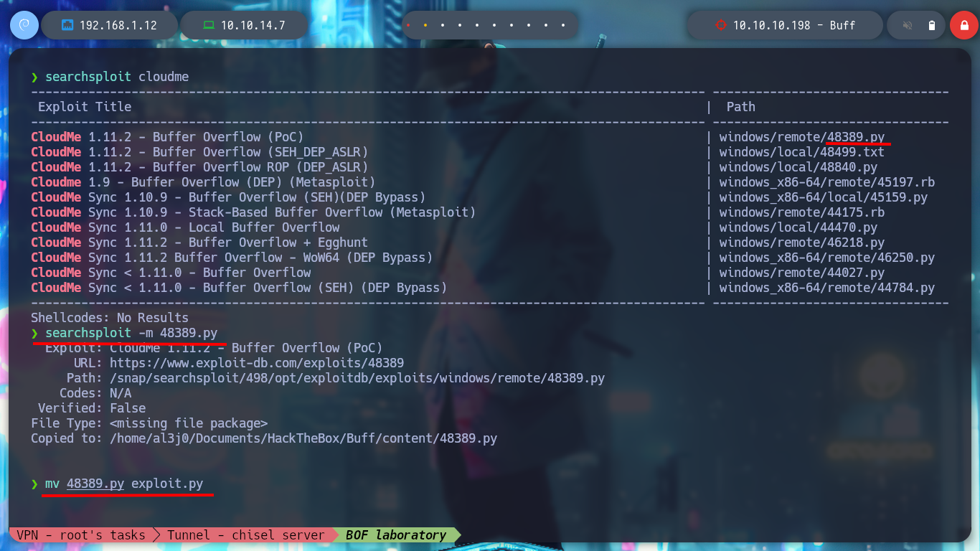Click the battery status icon
Viewport: 980px width, 551px height.
click(932, 25)
